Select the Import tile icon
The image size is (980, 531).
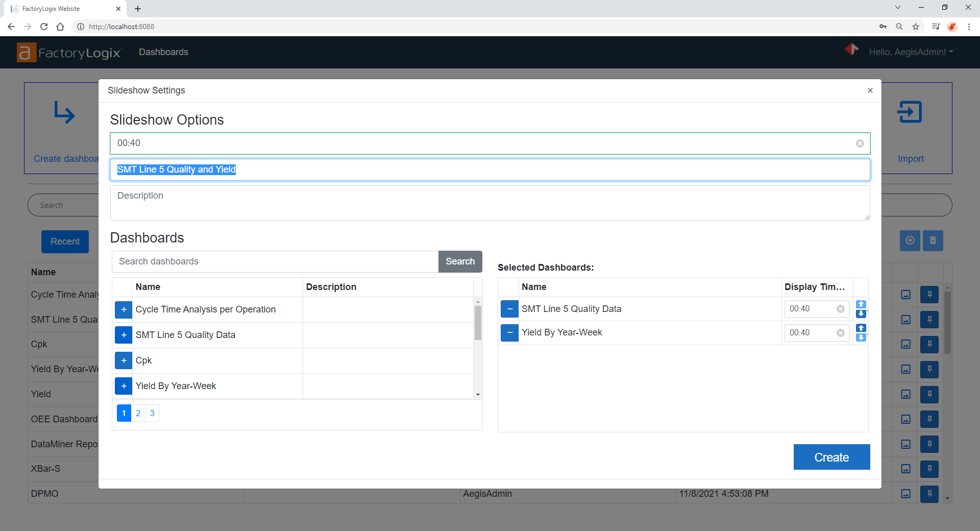click(x=910, y=112)
